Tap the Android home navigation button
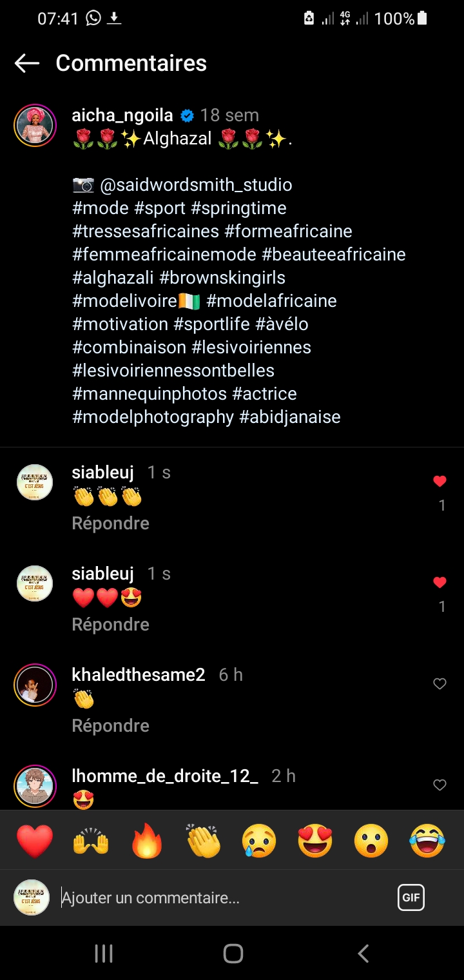The height and width of the screenshot is (980, 464). [233, 953]
